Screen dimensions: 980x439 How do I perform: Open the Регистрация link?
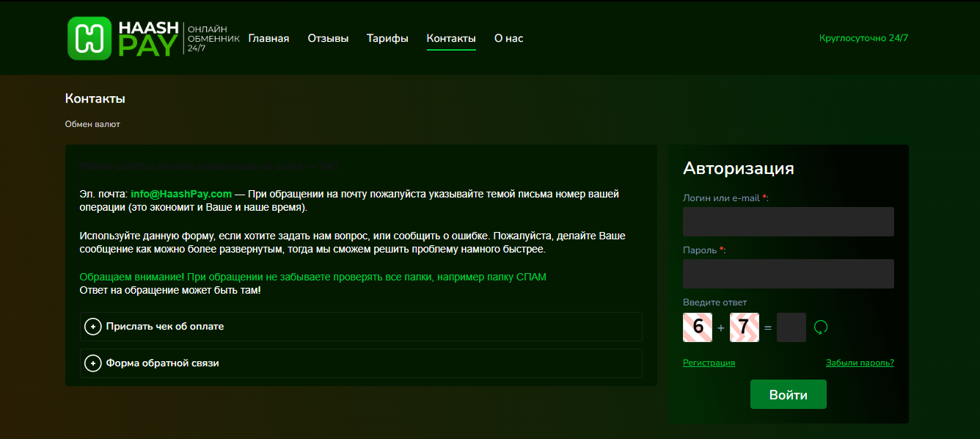coord(709,363)
